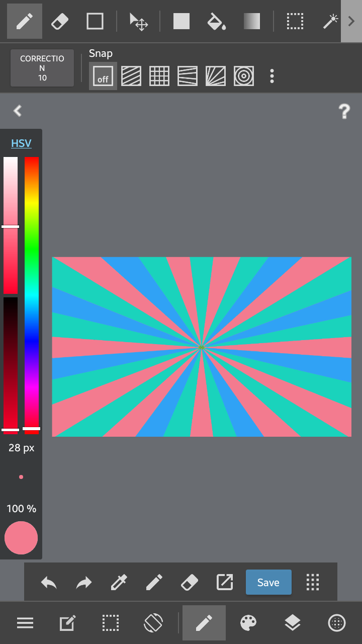Select the Magic Wand tool
The image size is (362, 644).
click(x=330, y=21)
